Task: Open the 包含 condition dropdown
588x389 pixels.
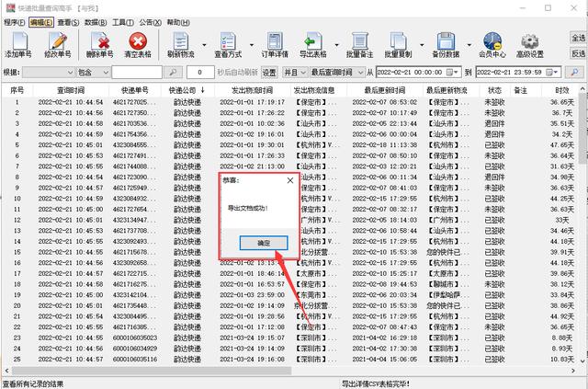Action: click(93, 72)
